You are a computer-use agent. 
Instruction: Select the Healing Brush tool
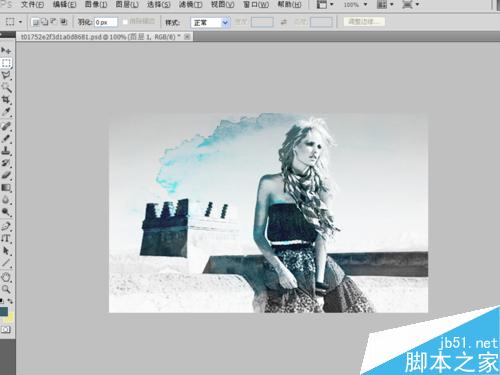click(x=6, y=126)
